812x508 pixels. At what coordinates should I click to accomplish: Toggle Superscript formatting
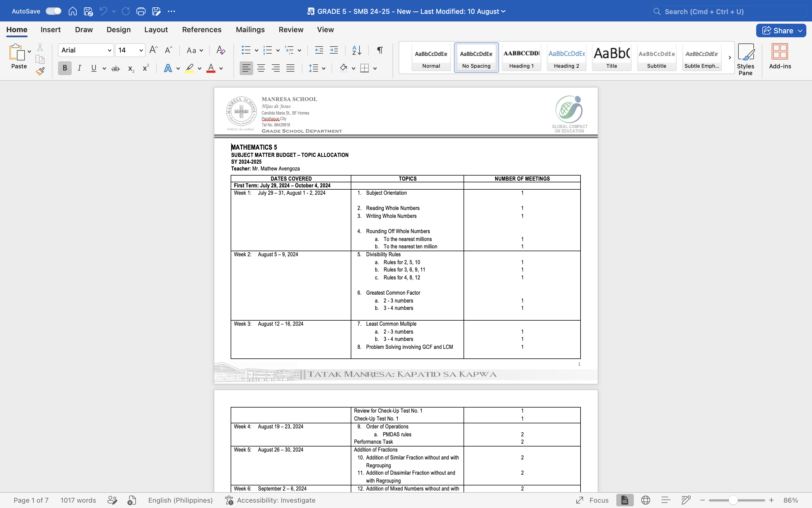145,68
